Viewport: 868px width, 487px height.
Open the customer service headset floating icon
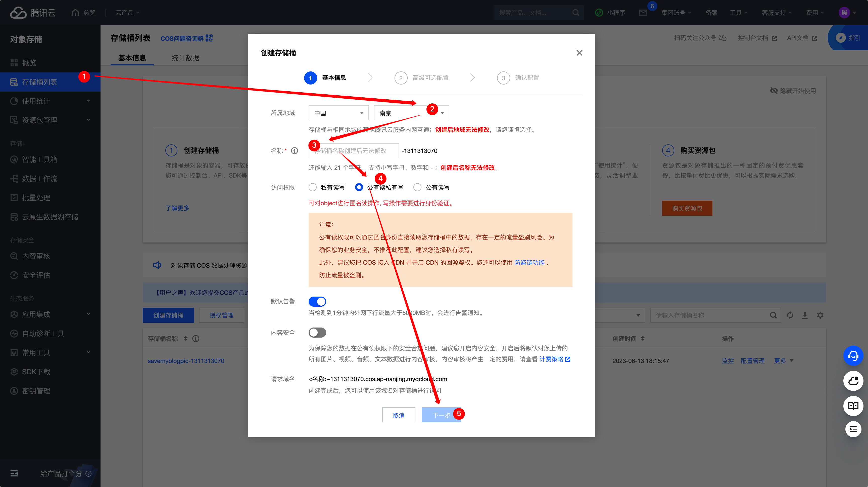point(853,356)
